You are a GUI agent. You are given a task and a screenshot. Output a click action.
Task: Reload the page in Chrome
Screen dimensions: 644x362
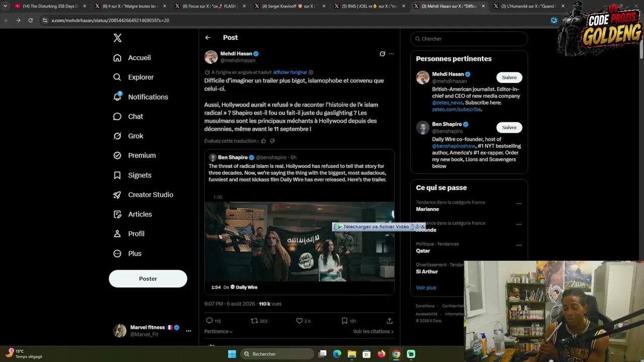[x=30, y=20]
